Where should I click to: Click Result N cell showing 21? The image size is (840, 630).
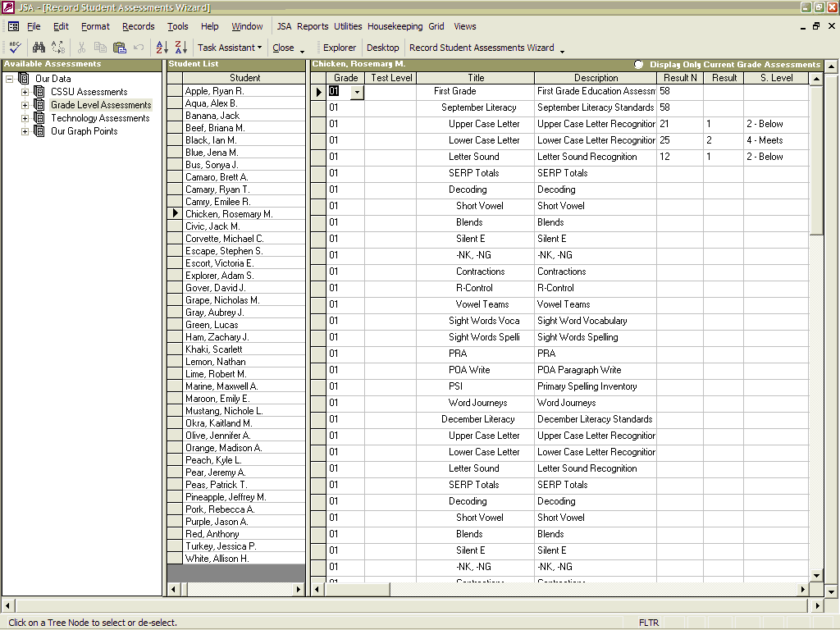click(x=680, y=124)
